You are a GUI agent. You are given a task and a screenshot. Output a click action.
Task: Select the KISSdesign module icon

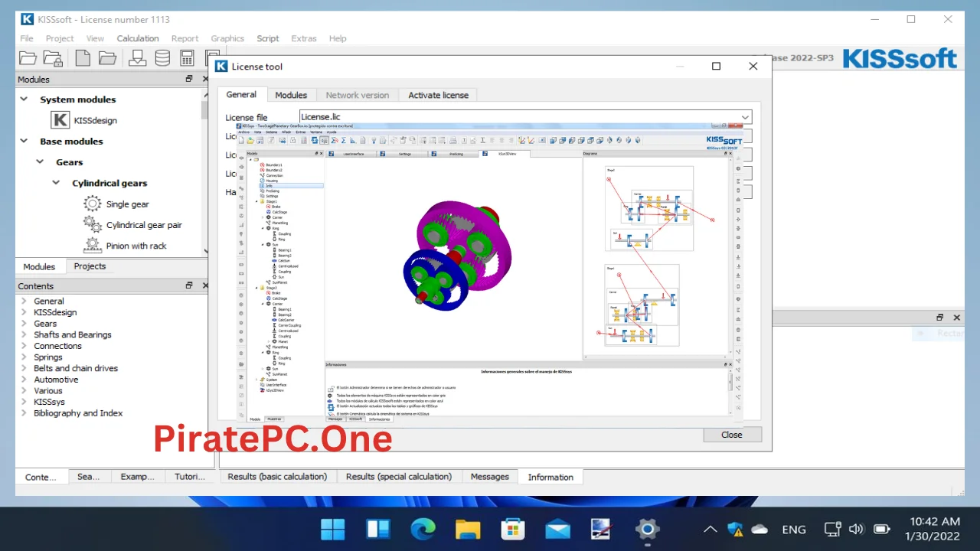click(x=60, y=120)
